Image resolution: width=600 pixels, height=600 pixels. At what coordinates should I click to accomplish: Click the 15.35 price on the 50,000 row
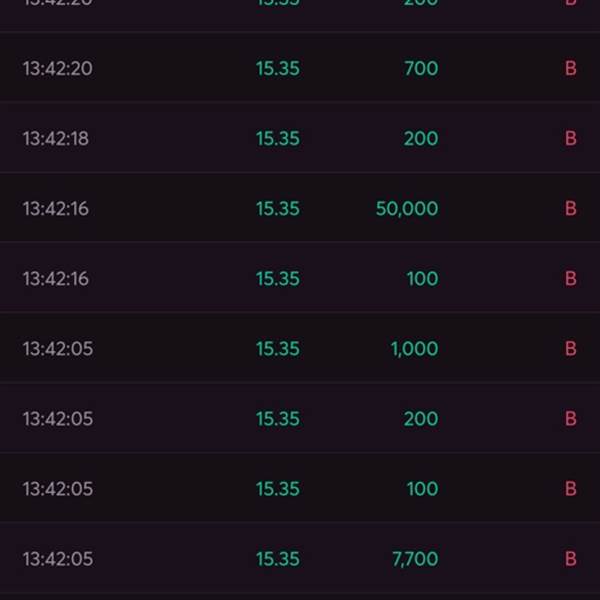coord(278,209)
